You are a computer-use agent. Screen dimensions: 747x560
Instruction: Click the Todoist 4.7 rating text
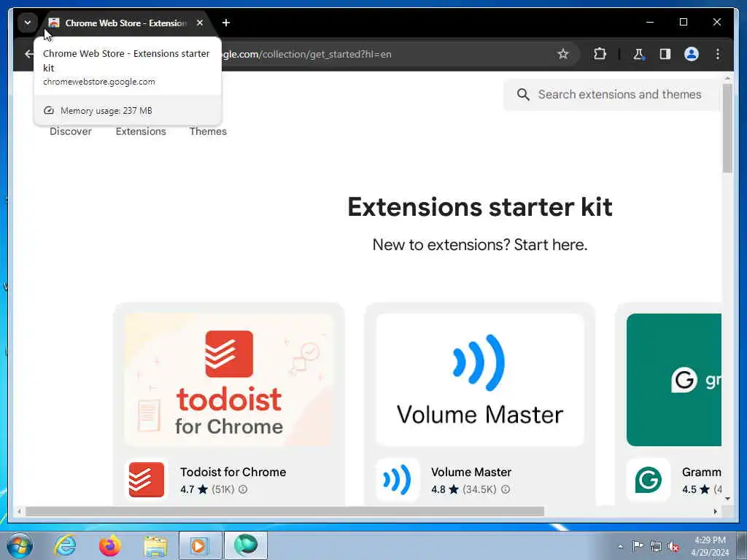187,489
